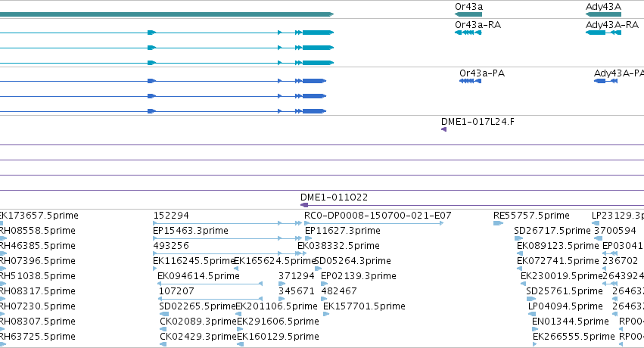Click EST RE55757.5prime

531,216
